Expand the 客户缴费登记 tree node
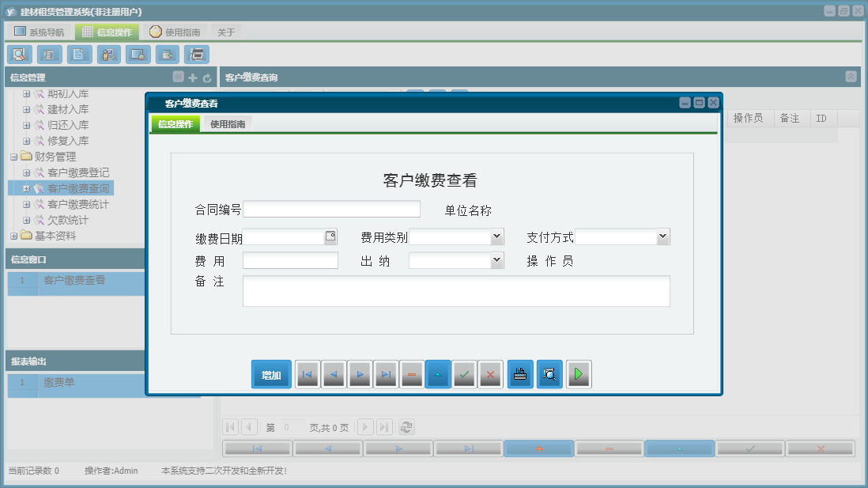 coord(26,173)
